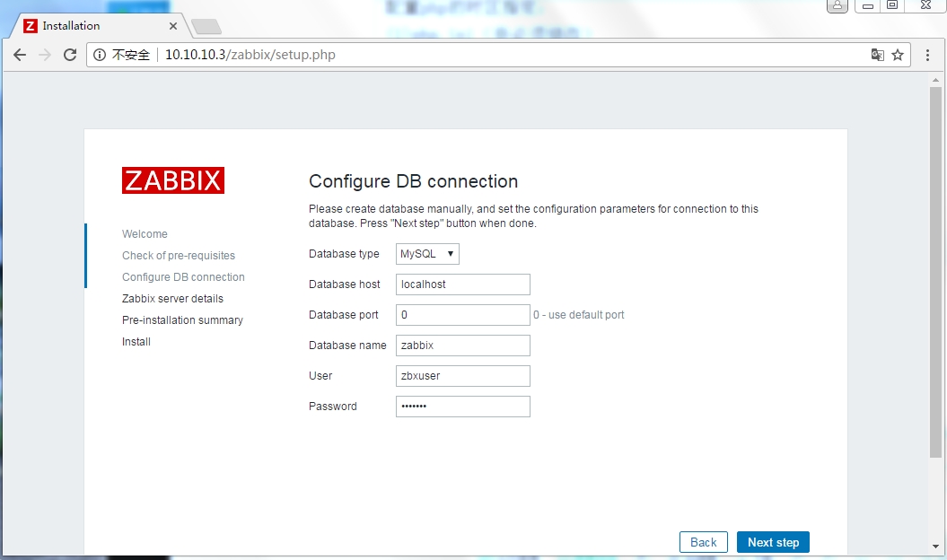Click the Back button
947x560 pixels.
(704, 542)
